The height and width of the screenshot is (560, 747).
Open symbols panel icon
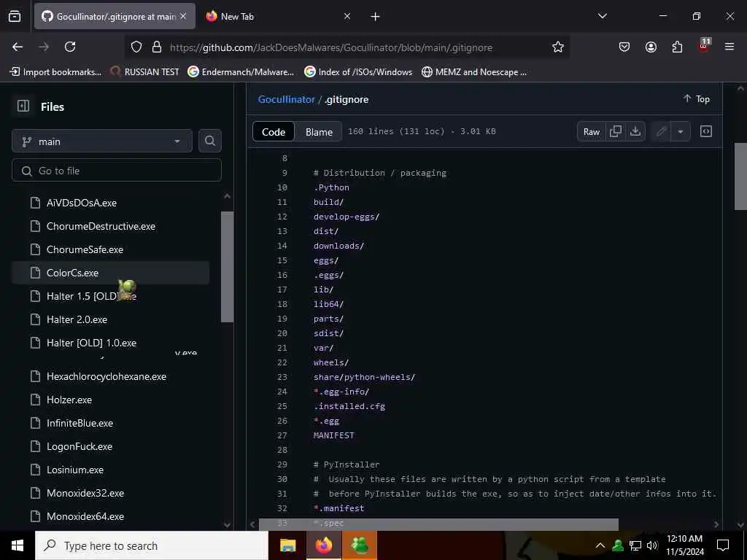[x=706, y=131]
